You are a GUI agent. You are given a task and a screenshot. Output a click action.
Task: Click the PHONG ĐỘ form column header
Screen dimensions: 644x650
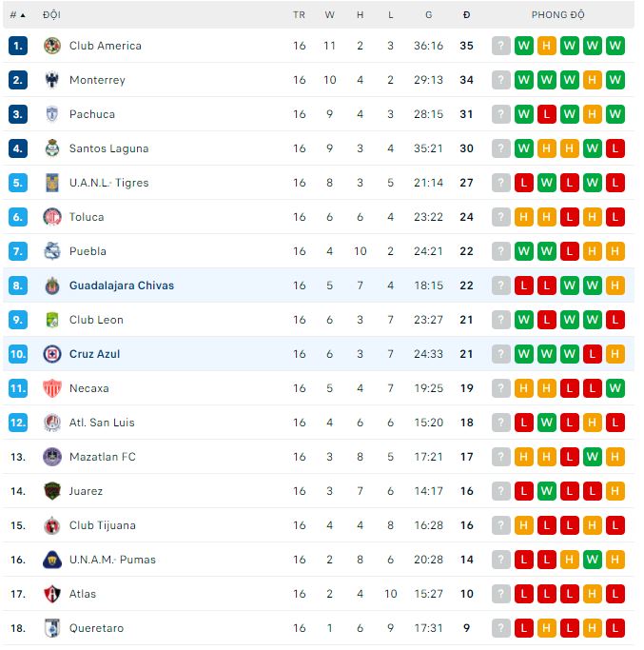pos(558,15)
